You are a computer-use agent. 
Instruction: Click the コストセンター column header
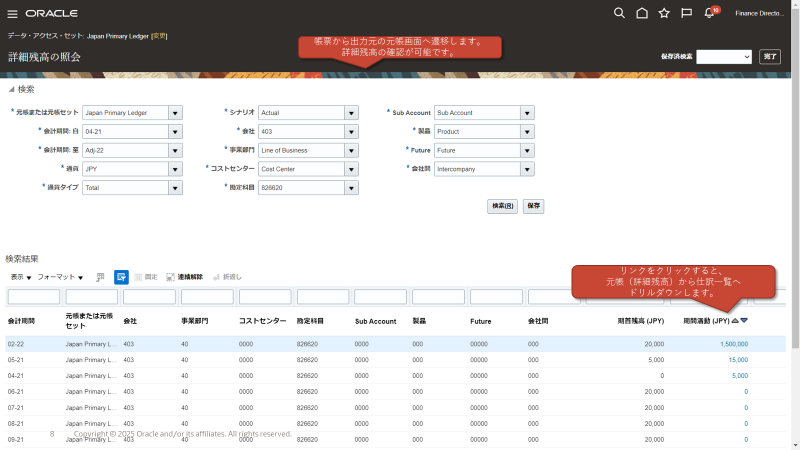[262, 321]
